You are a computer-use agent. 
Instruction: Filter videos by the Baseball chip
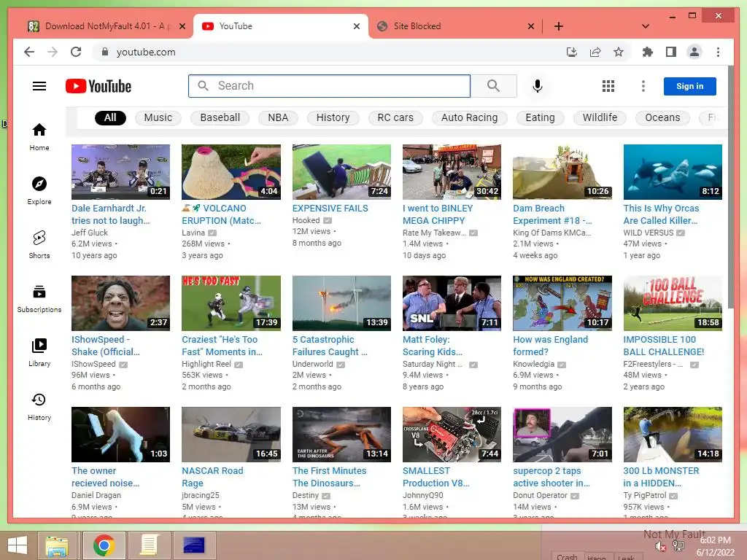pyautogui.click(x=220, y=117)
